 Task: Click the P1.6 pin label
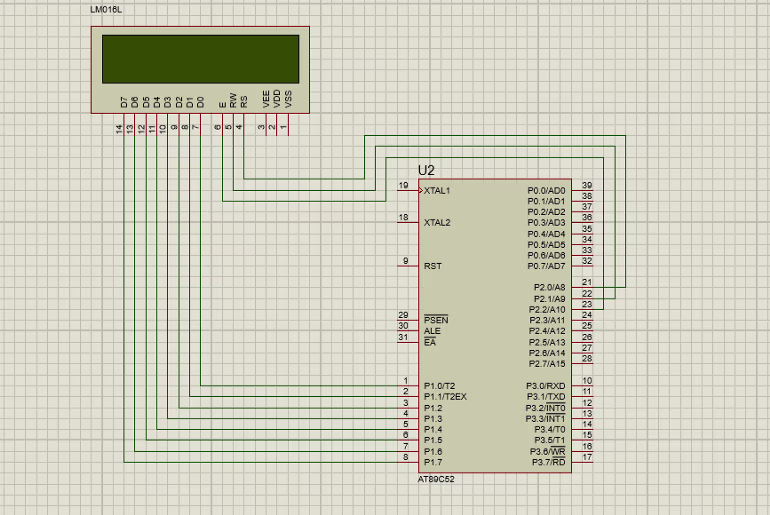[x=433, y=452]
